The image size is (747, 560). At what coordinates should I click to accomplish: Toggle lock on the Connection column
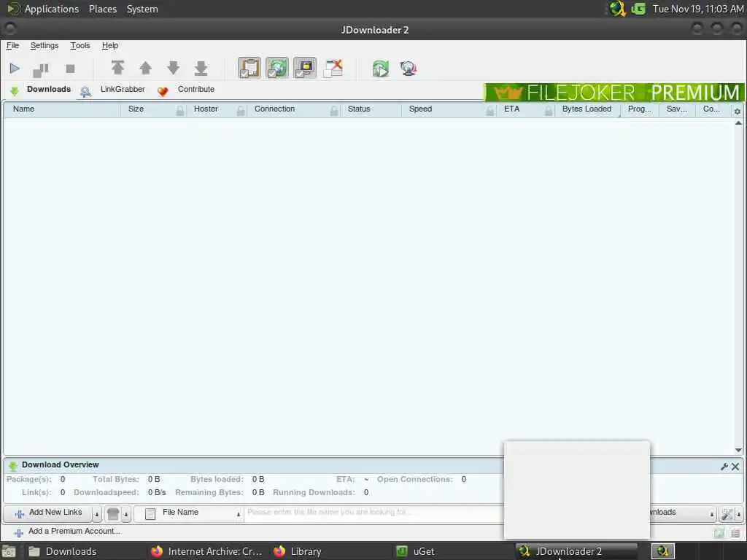pos(334,111)
